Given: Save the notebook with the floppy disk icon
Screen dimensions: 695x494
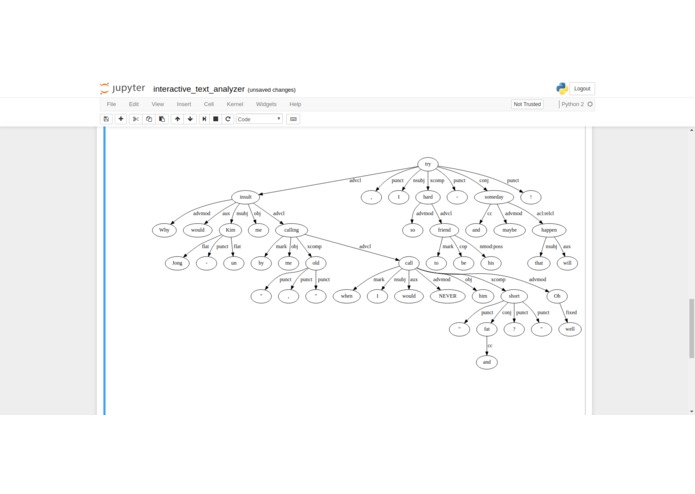Looking at the screenshot, I should point(106,119).
